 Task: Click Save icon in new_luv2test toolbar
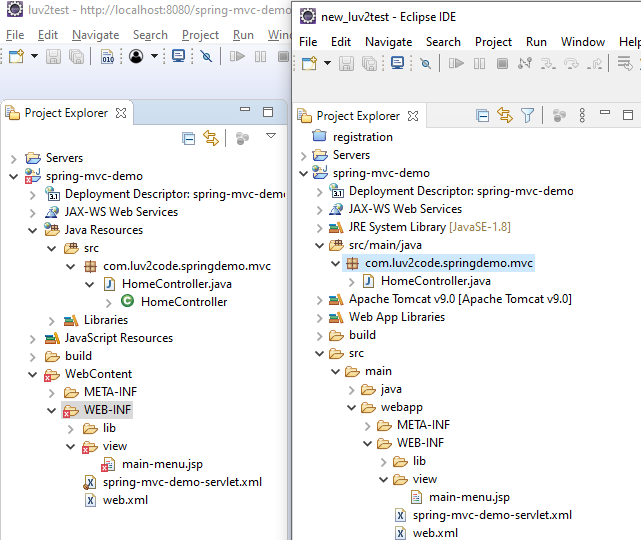coord(346,63)
